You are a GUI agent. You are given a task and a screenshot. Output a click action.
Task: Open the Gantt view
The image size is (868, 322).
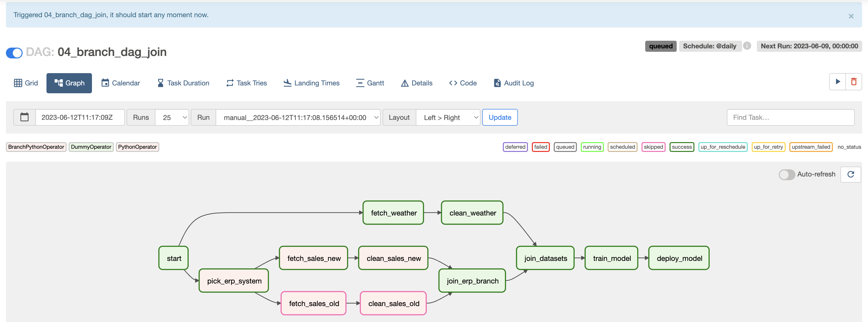tap(370, 83)
